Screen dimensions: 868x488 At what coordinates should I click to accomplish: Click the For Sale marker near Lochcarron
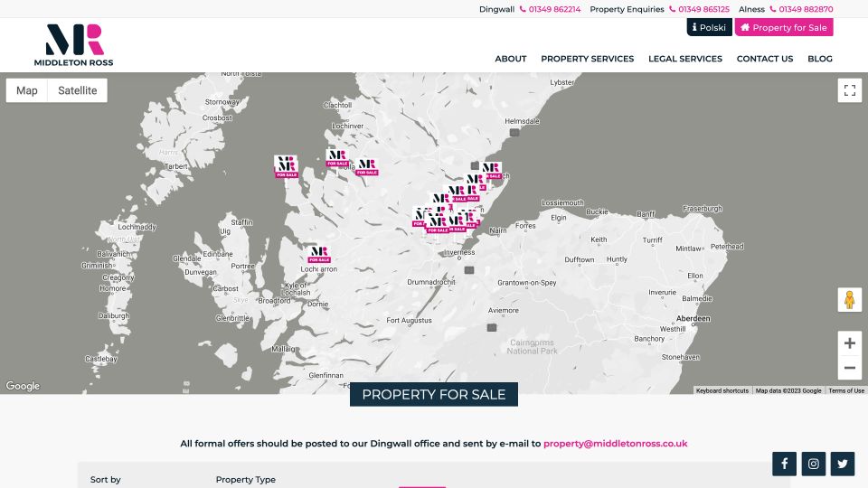[318, 254]
